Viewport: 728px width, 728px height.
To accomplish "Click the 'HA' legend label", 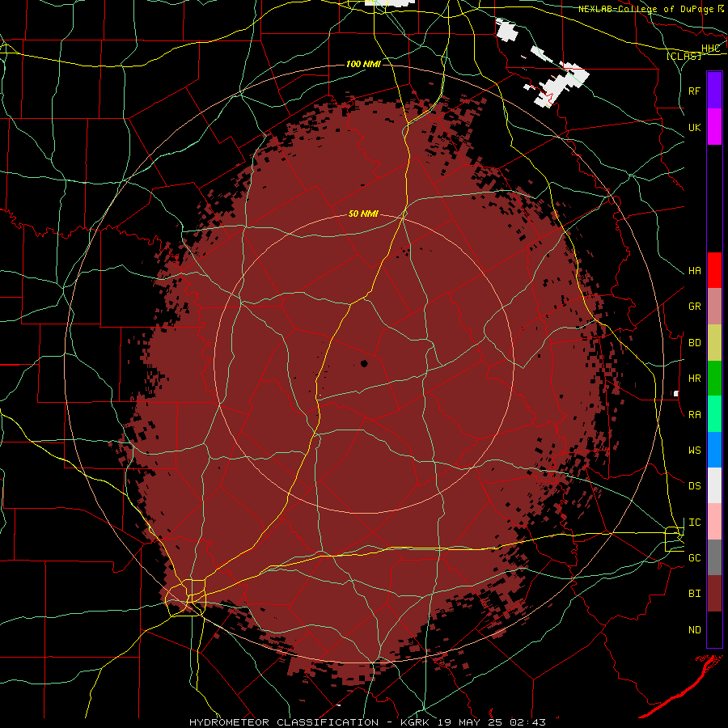I will point(695,271).
